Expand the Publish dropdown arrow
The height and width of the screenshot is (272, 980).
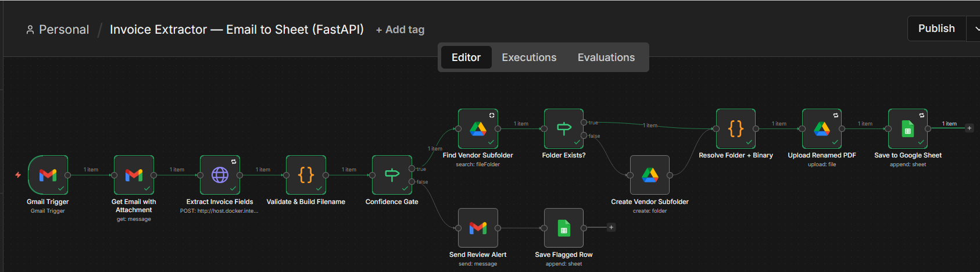[974, 28]
